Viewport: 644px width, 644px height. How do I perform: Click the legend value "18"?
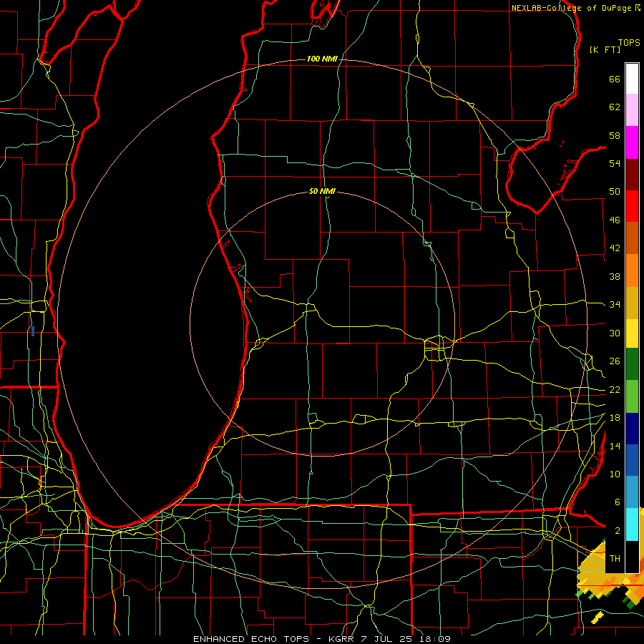(x=615, y=418)
